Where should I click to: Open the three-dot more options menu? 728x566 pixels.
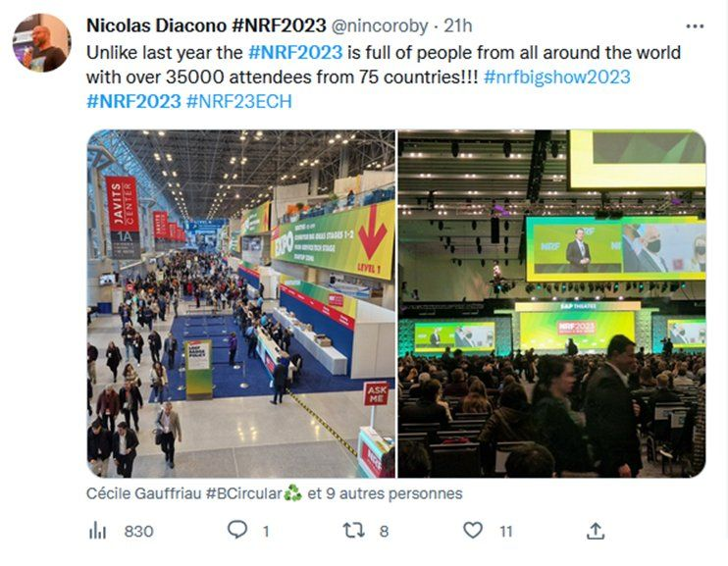click(x=695, y=26)
